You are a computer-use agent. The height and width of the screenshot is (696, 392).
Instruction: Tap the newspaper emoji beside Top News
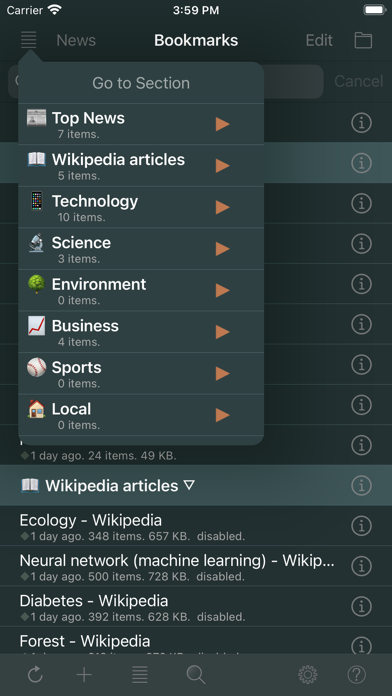36,118
